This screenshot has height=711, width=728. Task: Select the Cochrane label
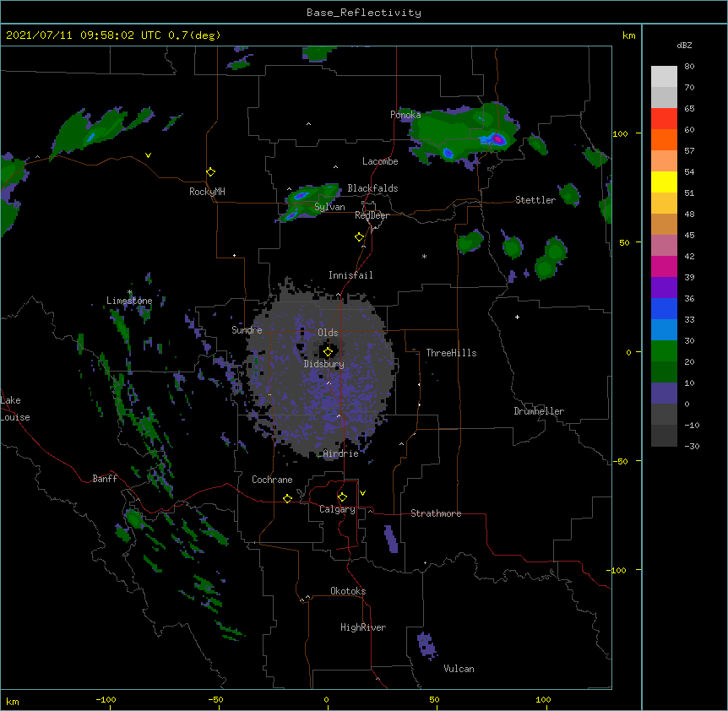(272, 480)
